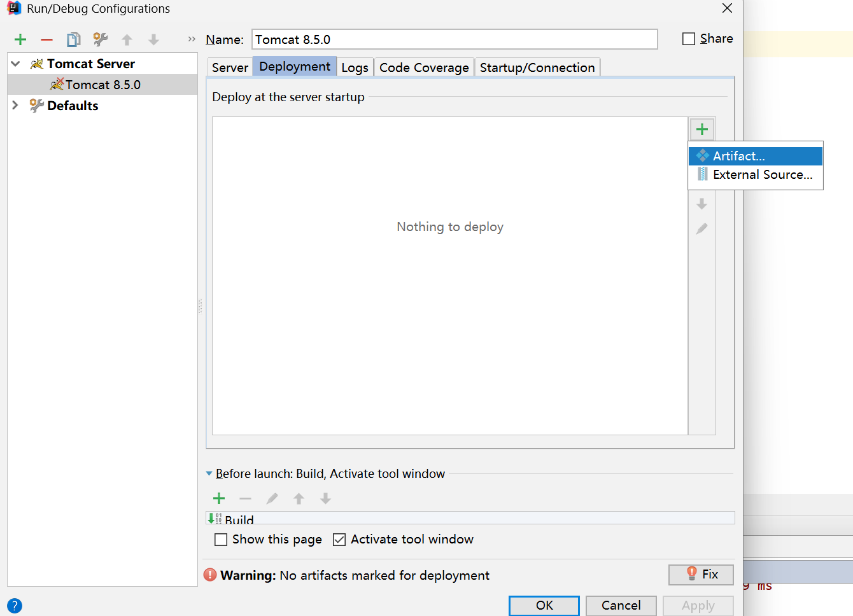This screenshot has width=853, height=616.
Task: Open the Logs tab
Action: [355, 67]
